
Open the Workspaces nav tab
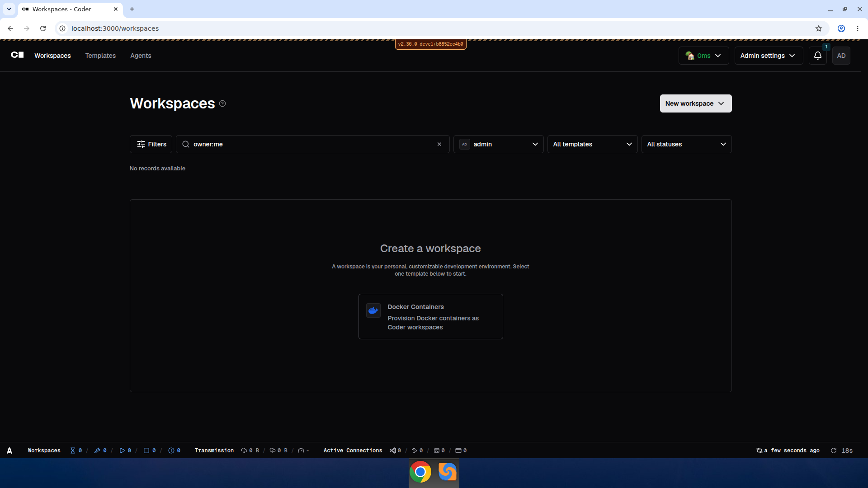click(x=52, y=56)
